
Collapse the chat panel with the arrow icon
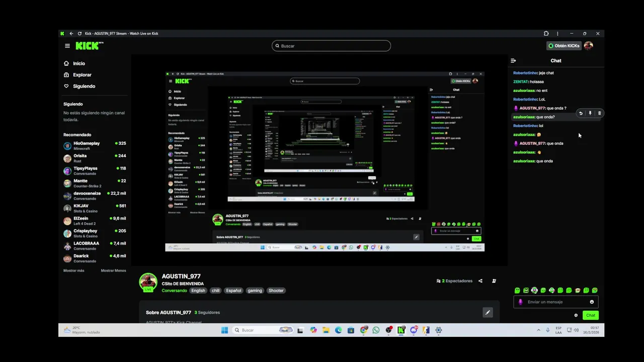513,60
